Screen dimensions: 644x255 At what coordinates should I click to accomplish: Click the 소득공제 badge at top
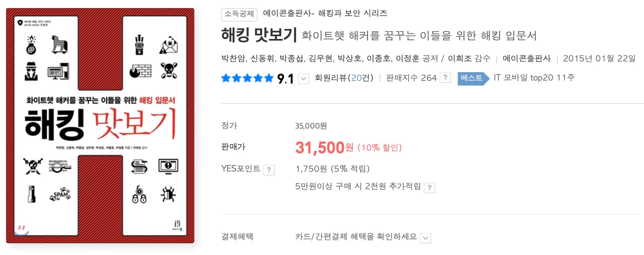(x=239, y=14)
